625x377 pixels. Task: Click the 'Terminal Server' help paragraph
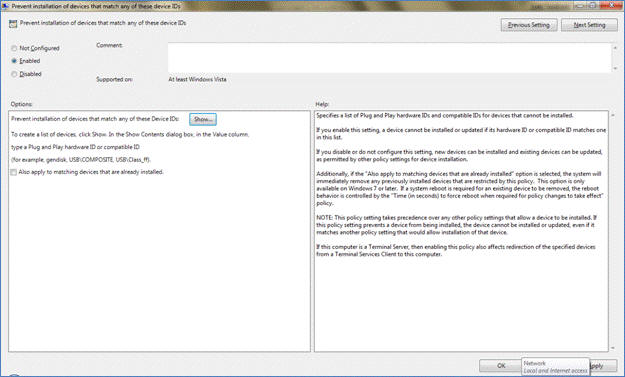pos(456,250)
